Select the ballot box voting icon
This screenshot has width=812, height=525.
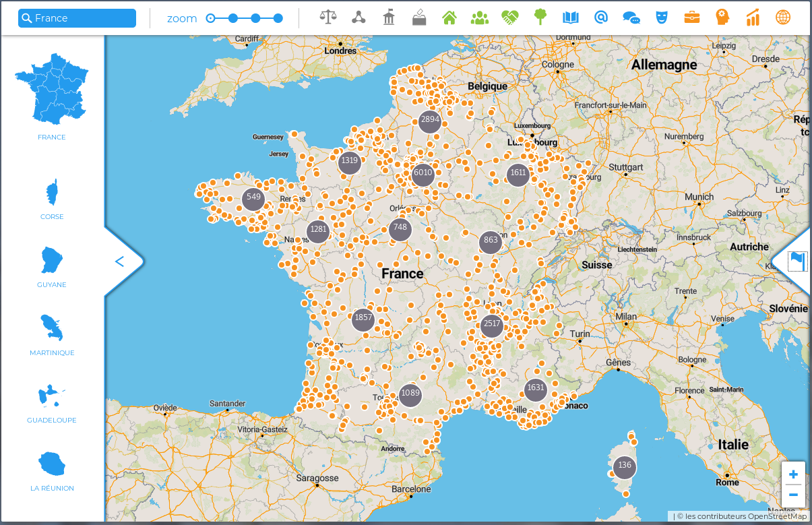418,18
